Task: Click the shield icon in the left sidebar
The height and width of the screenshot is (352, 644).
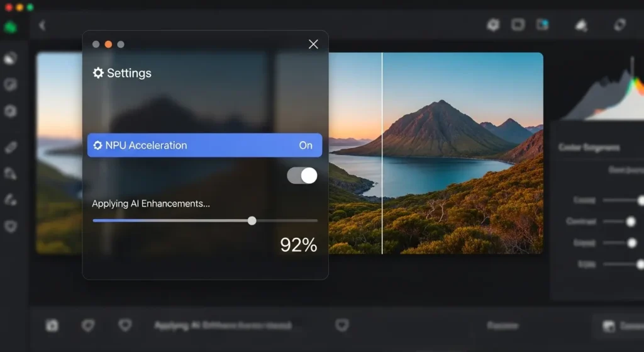Action: (11, 226)
